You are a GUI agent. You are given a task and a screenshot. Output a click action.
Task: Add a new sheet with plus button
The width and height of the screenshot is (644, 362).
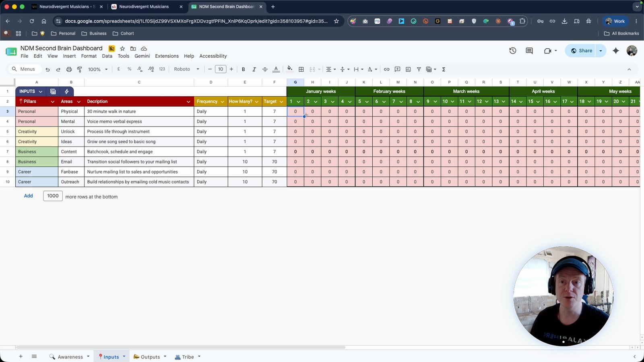click(x=21, y=356)
